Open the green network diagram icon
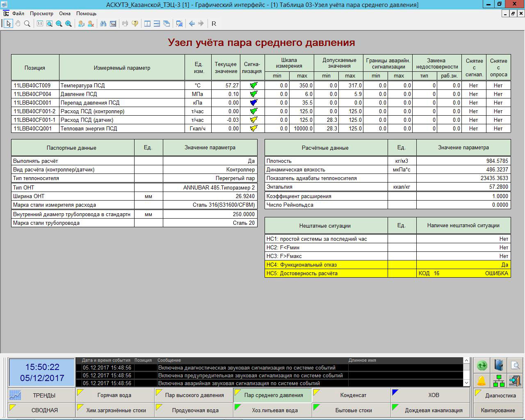This screenshot has height=420, width=525. click(498, 381)
